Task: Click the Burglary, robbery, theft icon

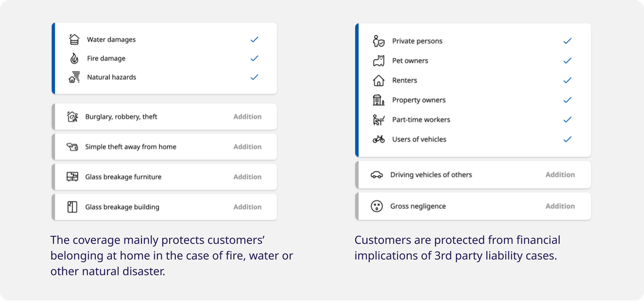Action: pyautogui.click(x=72, y=117)
